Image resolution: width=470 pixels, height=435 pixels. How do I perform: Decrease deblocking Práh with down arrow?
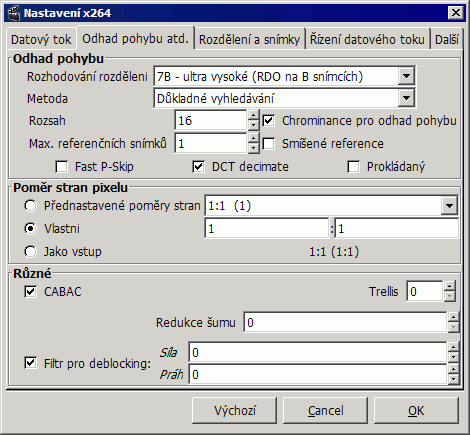(453, 379)
